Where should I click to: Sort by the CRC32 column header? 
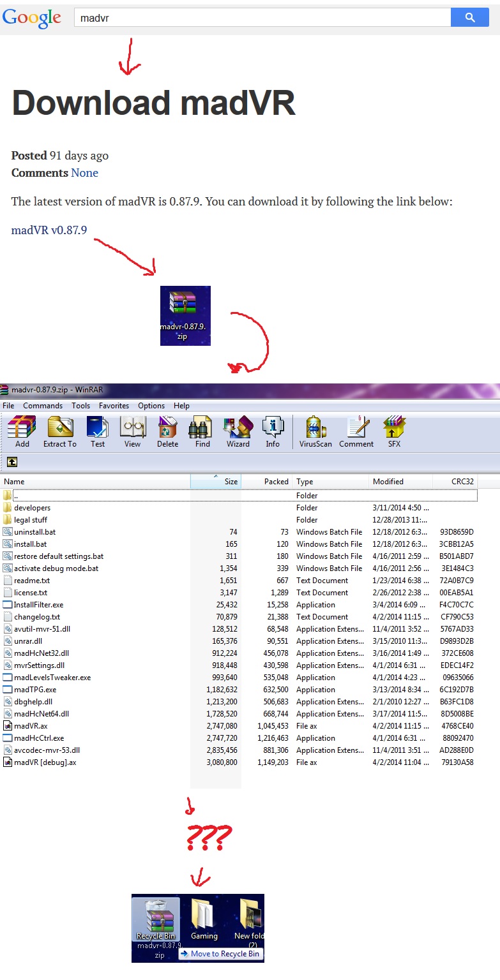click(456, 482)
